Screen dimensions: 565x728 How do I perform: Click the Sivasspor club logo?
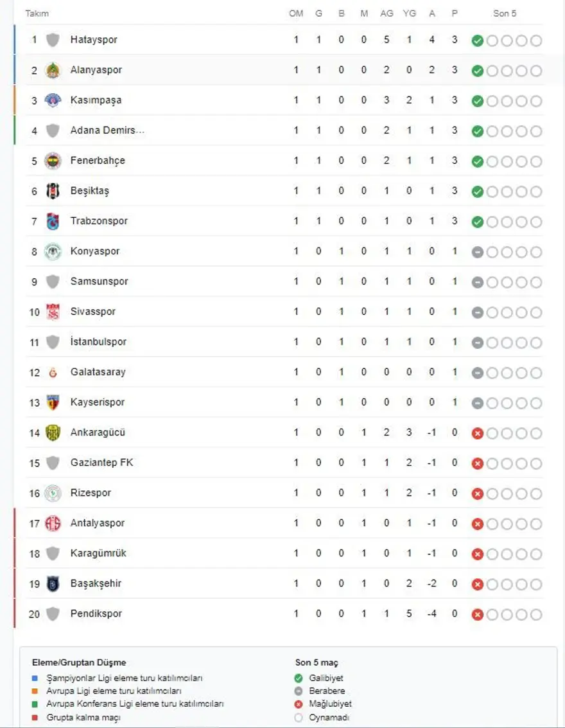coord(53,312)
